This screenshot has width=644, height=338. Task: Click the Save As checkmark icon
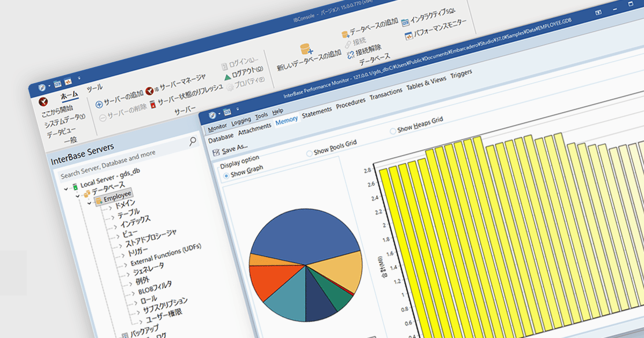tap(216, 153)
